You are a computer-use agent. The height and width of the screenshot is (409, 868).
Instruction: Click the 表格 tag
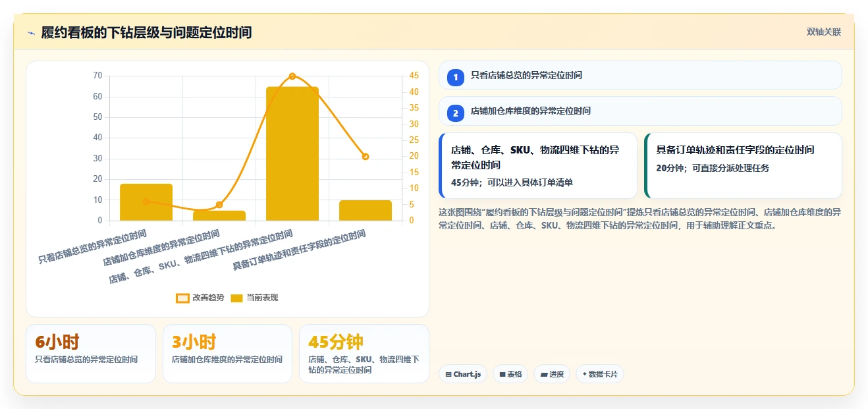pyautogui.click(x=510, y=374)
